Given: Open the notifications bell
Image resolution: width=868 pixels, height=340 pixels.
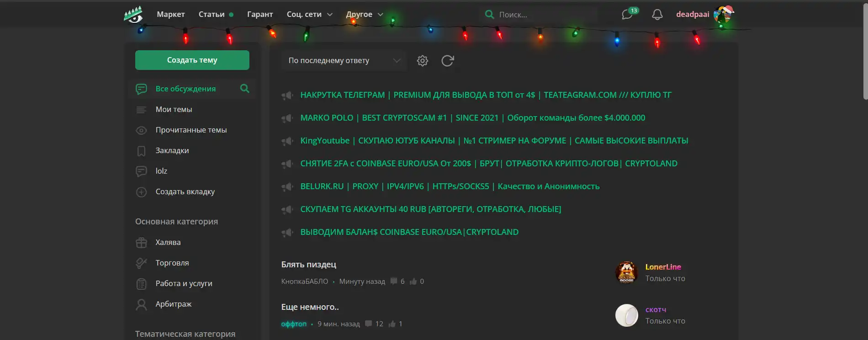Looking at the screenshot, I should tap(657, 15).
